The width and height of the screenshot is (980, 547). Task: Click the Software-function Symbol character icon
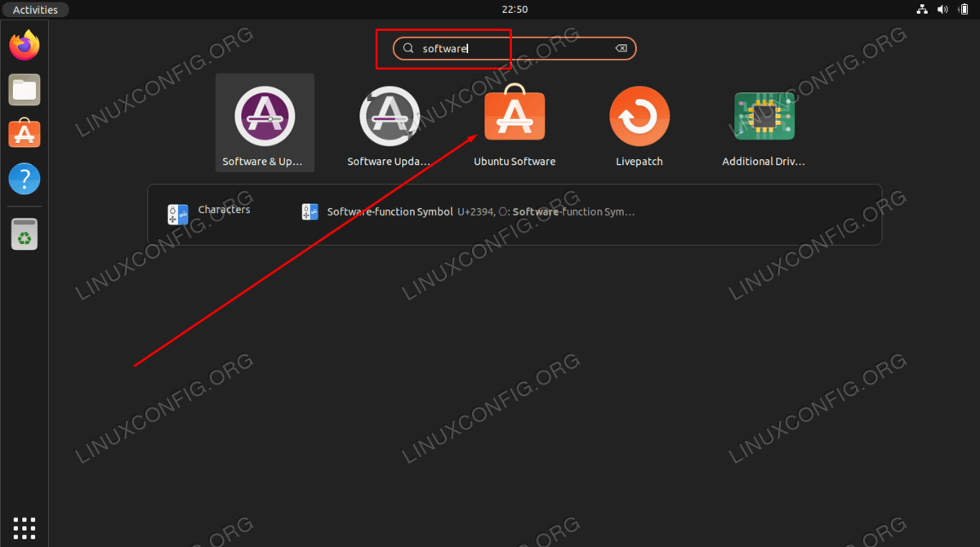(310, 212)
